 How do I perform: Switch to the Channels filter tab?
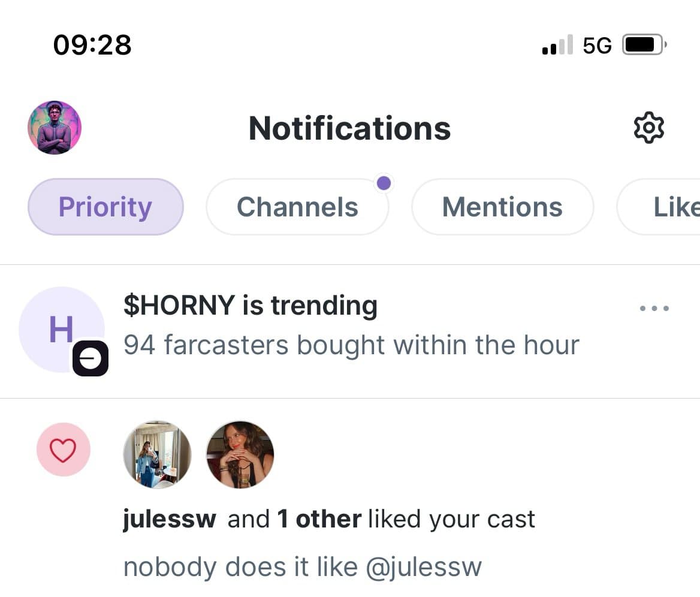[x=297, y=207]
